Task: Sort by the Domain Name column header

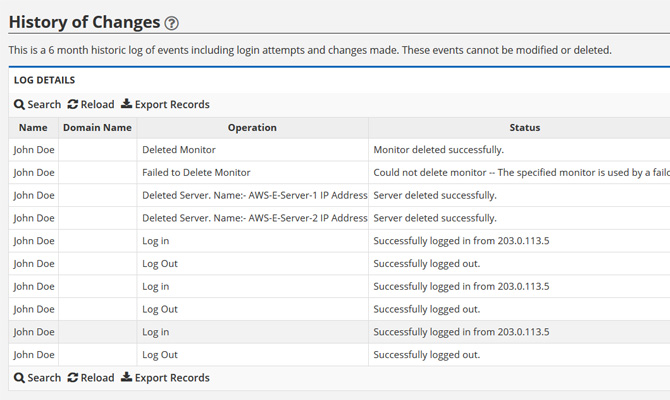Action: tap(97, 128)
